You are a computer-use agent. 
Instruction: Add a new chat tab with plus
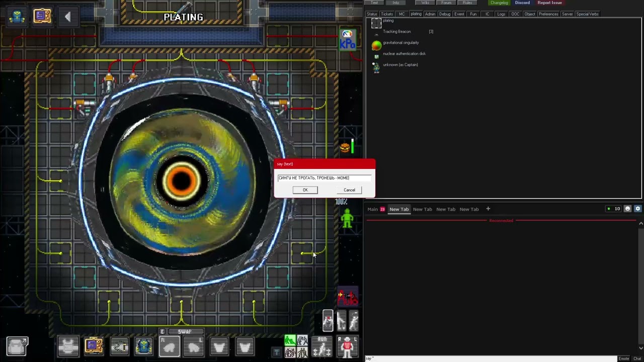488,209
